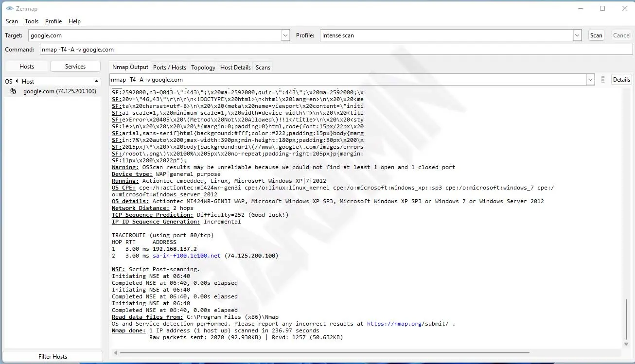
Task: Expand the nmap output command dropdown
Action: coord(590,80)
